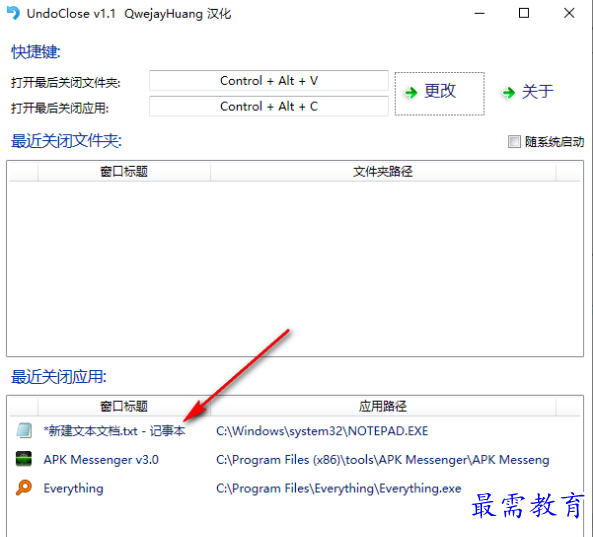
Task: Click the 文件夹路径 column header
Action: tap(383, 172)
